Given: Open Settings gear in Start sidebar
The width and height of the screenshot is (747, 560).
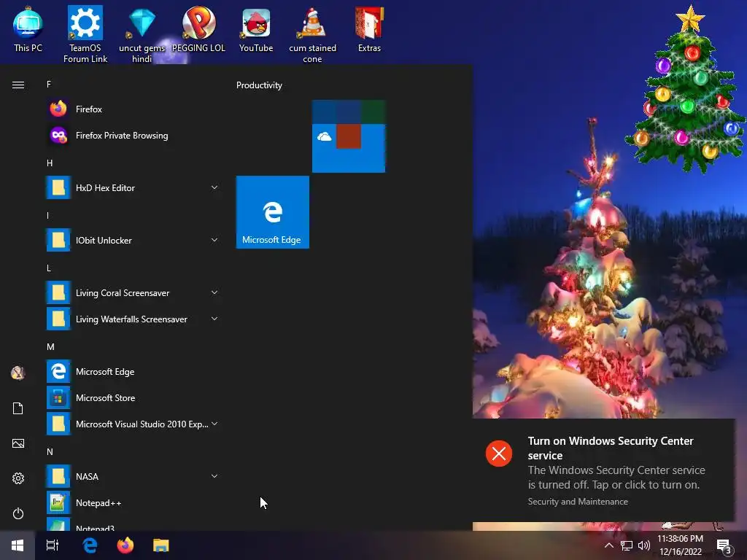Looking at the screenshot, I should pyautogui.click(x=18, y=478).
